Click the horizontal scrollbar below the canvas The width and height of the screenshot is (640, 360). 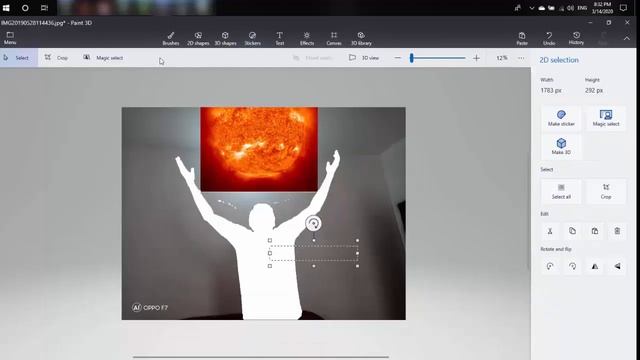pyautogui.click(x=261, y=357)
